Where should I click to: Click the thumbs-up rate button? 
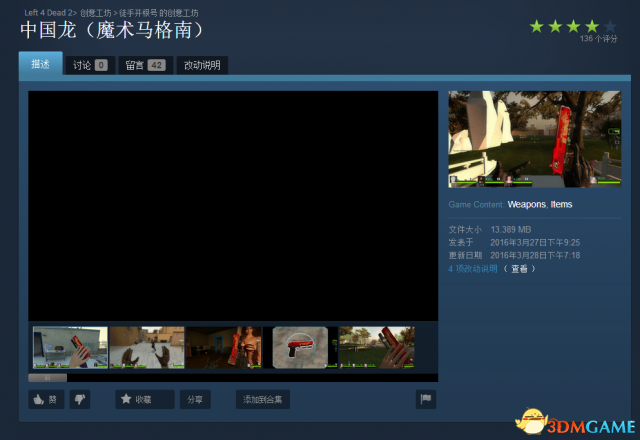click(46, 399)
